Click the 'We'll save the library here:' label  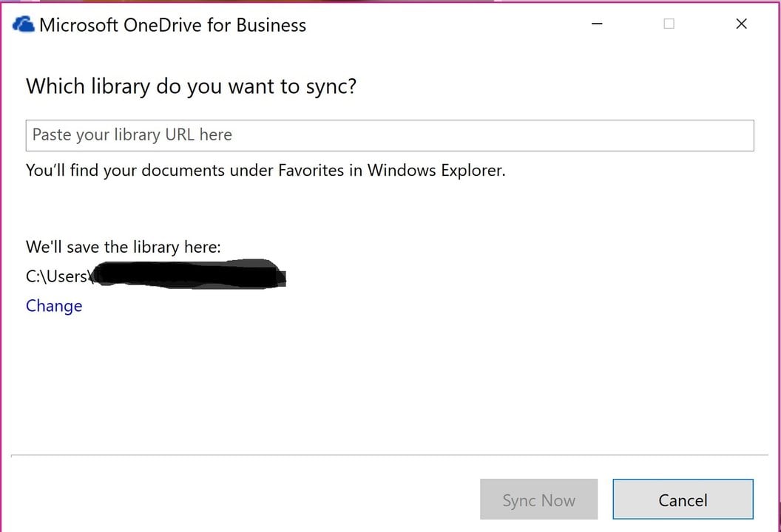(x=123, y=247)
